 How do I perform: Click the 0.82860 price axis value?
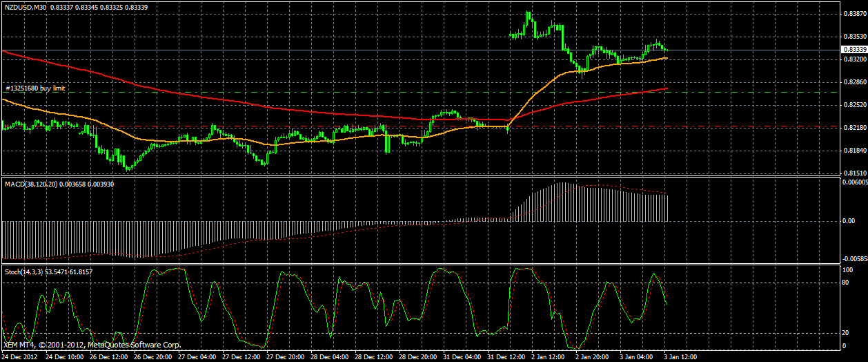click(x=854, y=82)
